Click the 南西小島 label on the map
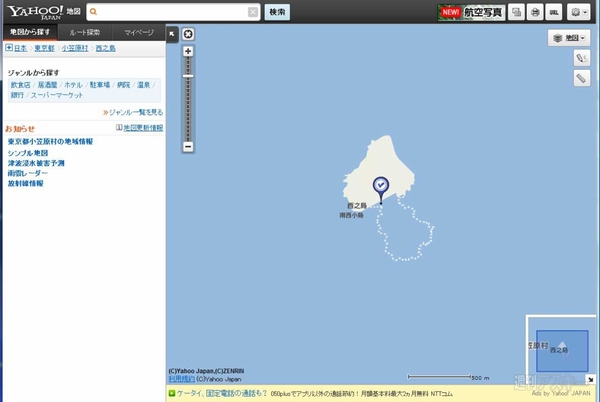600x402 pixels. coord(351,215)
